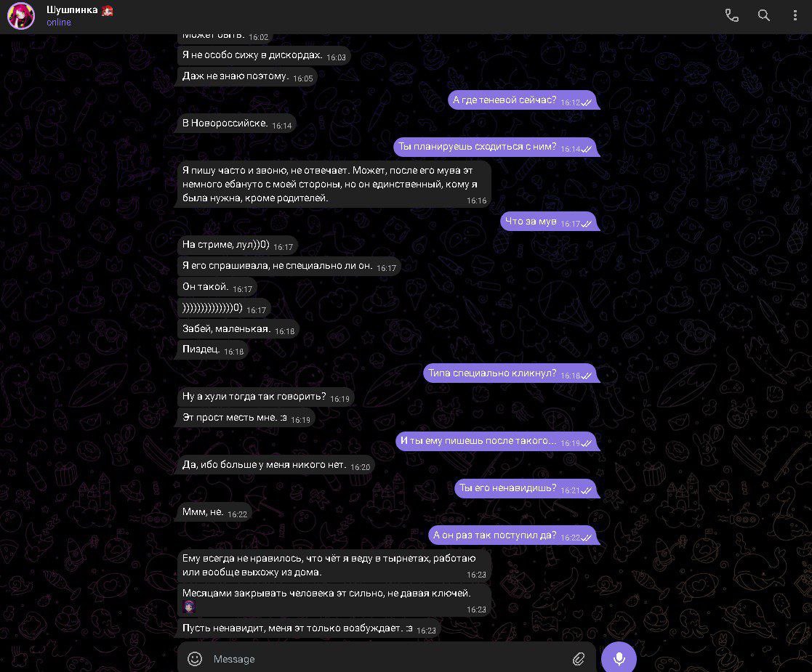Click message 'А где теневой сейчас?'
The height and width of the screenshot is (672, 812).
click(x=523, y=100)
